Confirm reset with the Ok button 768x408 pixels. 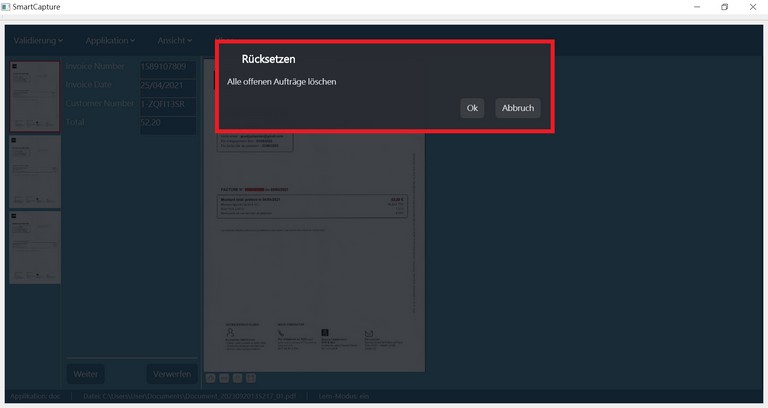tap(472, 108)
